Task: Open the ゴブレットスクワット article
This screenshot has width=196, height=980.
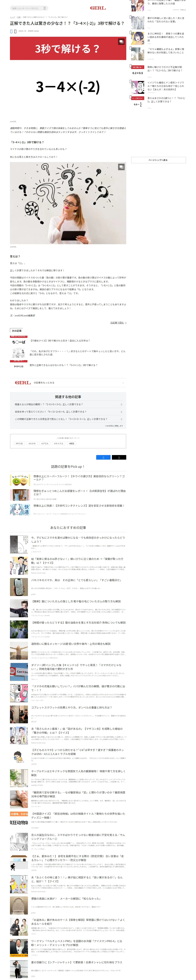Action: pos(72,708)
